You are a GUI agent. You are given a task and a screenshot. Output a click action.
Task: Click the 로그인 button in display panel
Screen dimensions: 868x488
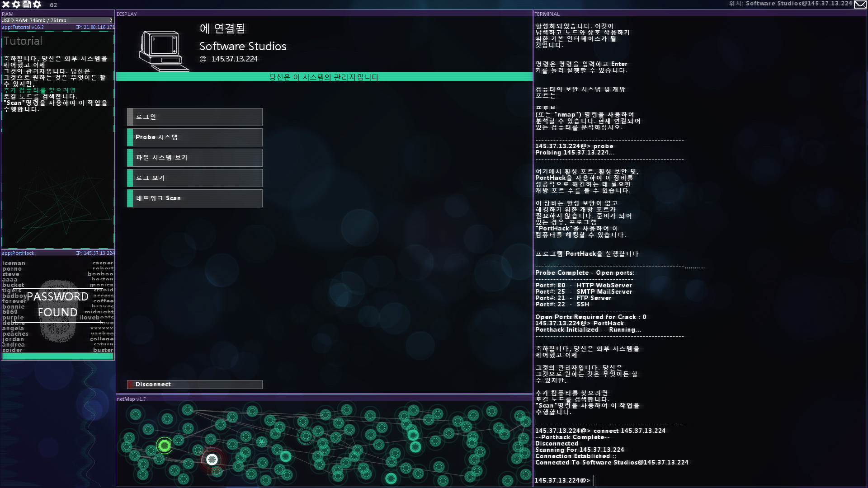[195, 116]
